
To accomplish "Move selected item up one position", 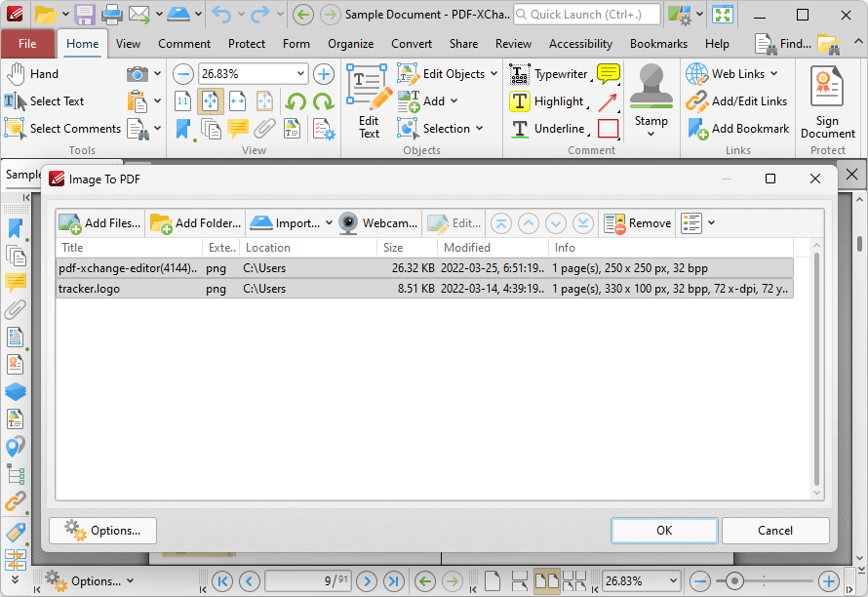I will [x=529, y=223].
